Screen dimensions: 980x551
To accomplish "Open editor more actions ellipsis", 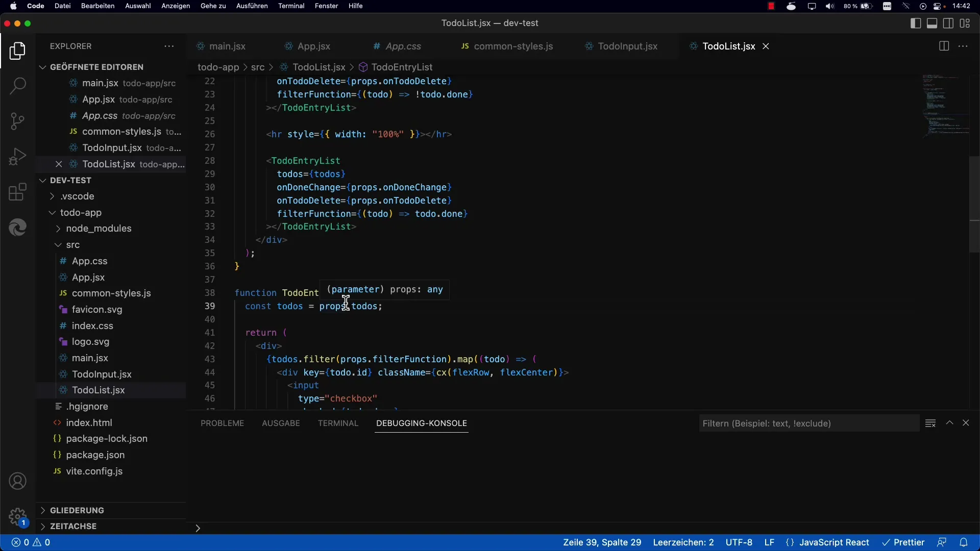I will tap(963, 46).
